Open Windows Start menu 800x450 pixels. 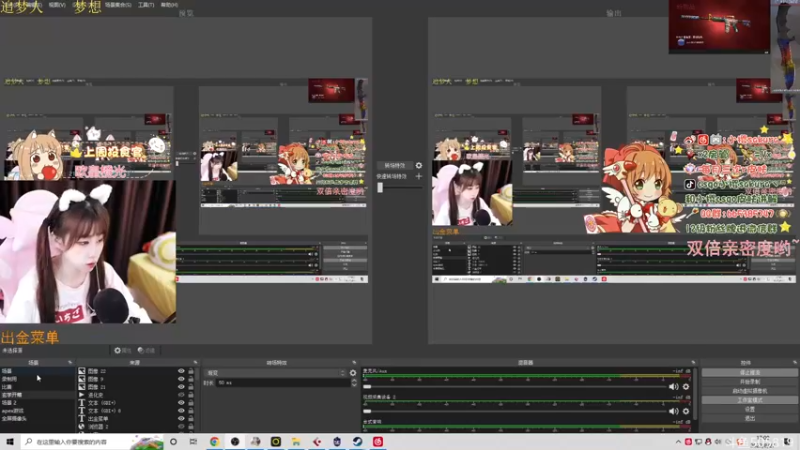(x=10, y=441)
